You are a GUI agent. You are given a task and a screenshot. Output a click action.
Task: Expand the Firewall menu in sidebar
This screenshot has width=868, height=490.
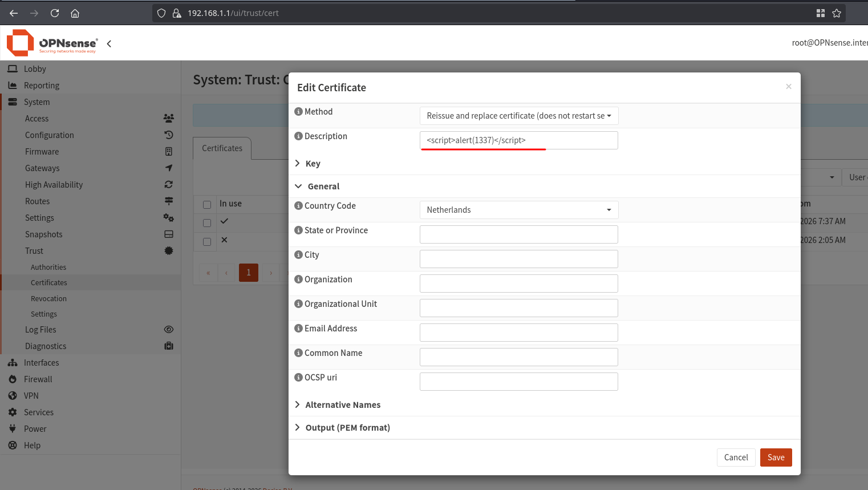[38, 379]
